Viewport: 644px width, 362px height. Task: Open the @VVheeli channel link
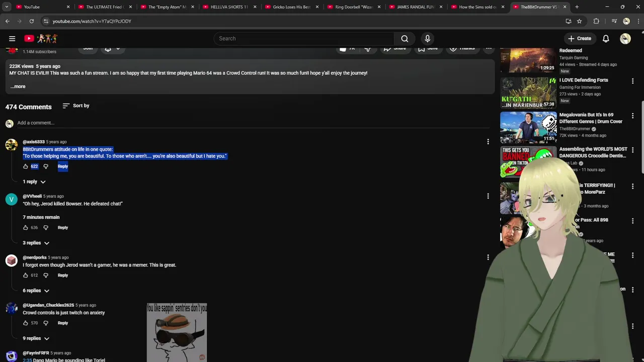coord(32,196)
